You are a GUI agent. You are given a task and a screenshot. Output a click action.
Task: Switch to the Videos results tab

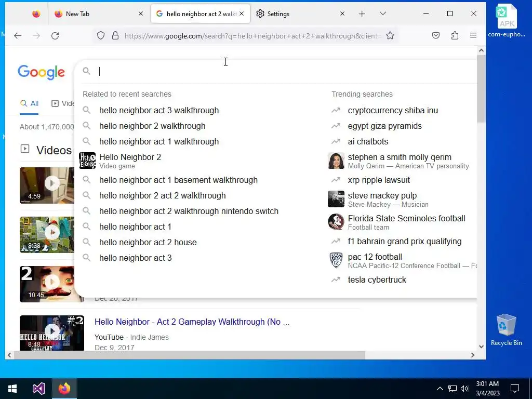pyautogui.click(x=63, y=103)
